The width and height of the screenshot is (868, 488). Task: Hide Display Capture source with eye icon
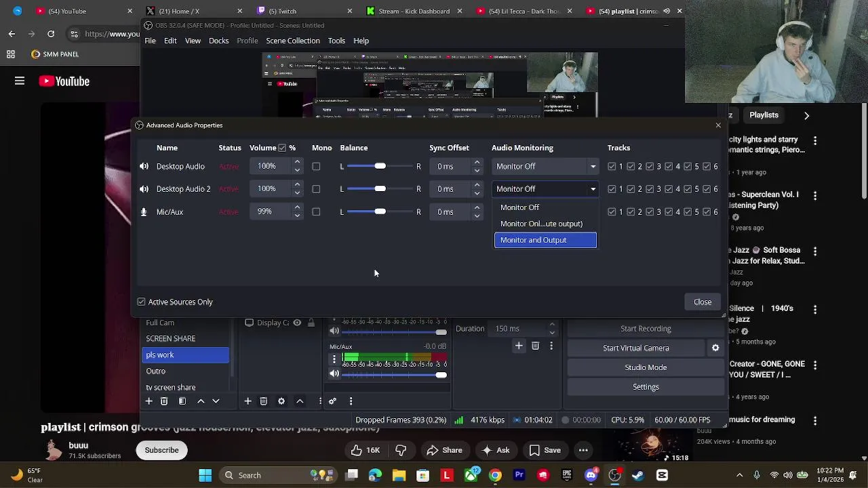pos(297,323)
